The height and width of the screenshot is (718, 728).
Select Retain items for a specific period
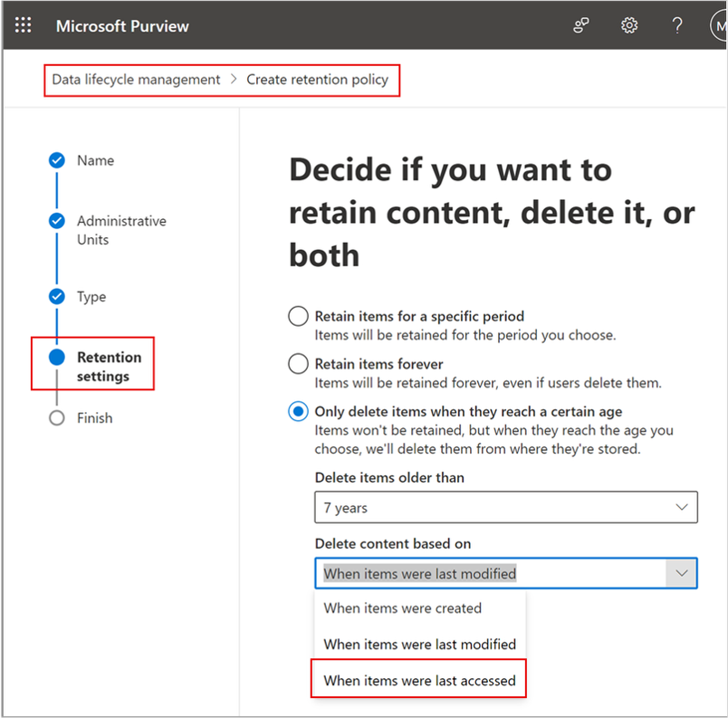[298, 317]
